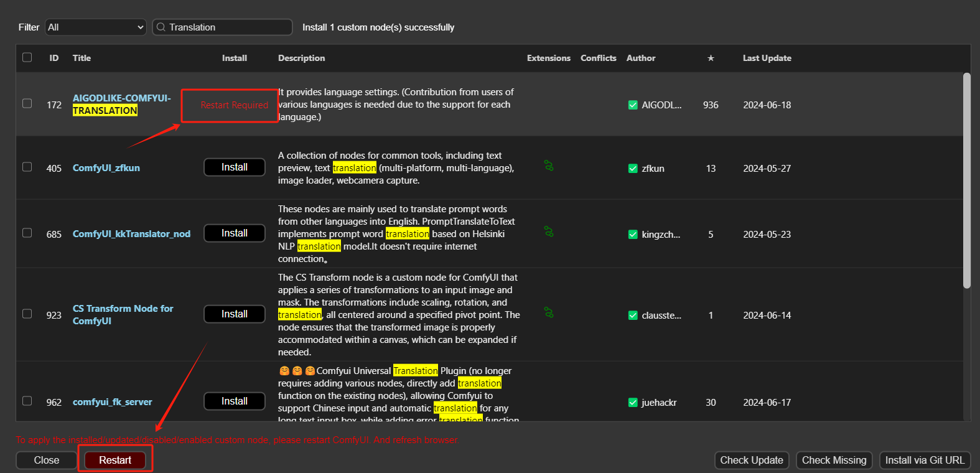Viewport: 980px width, 473px height.
Task: Open CS Transform Node for ComfyUI link
Action: [x=123, y=315]
